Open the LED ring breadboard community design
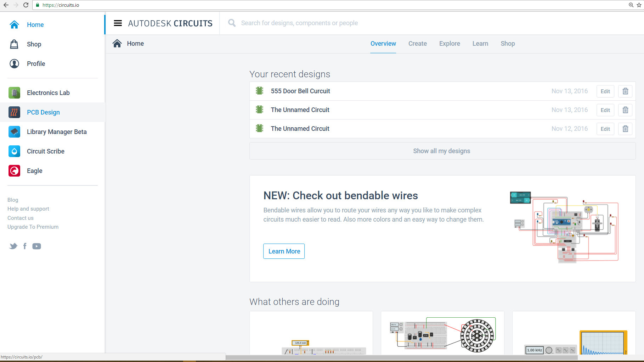The width and height of the screenshot is (644, 362). 442,333
